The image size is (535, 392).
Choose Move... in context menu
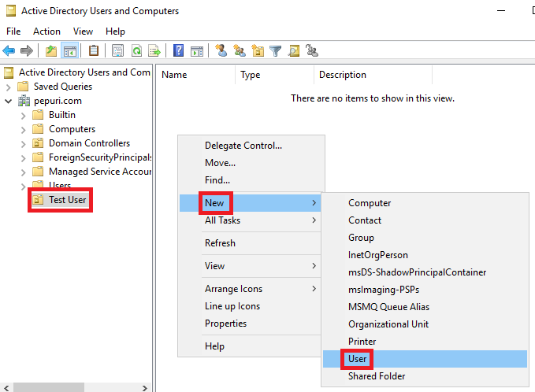(250, 163)
